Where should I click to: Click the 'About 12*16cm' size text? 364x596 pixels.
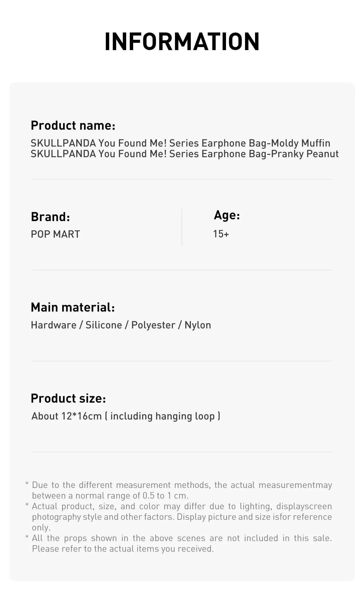[x=67, y=416]
